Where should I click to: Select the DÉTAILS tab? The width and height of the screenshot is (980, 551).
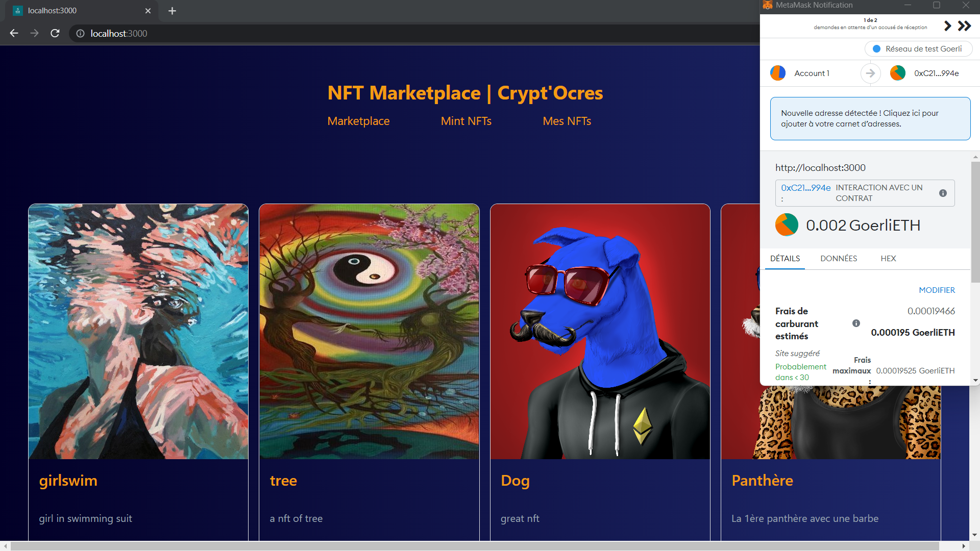pos(785,259)
